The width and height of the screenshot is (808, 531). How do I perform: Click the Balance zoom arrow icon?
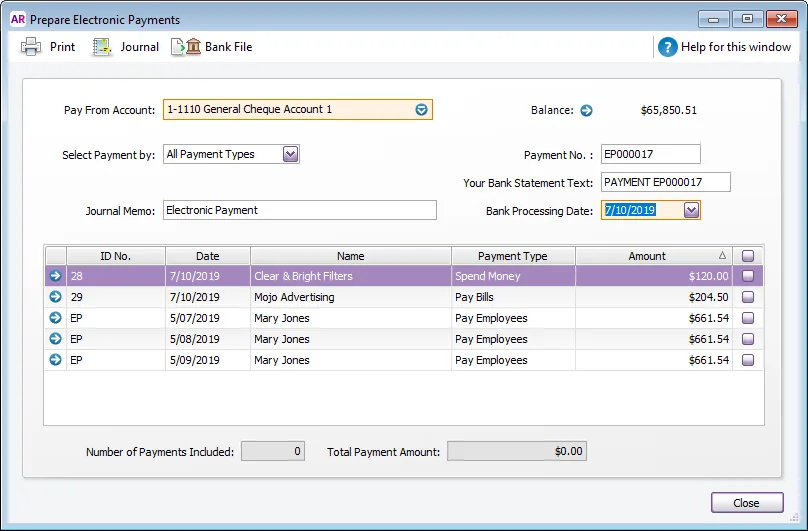[x=586, y=110]
